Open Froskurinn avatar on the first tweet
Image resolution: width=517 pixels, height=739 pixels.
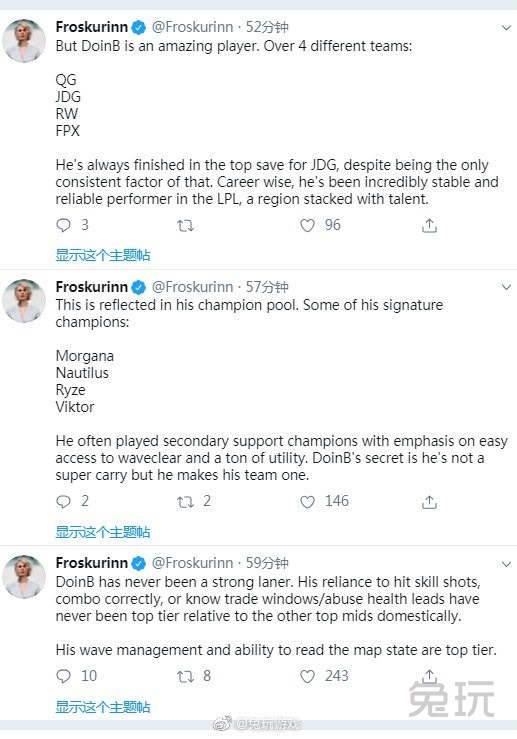coord(24,41)
